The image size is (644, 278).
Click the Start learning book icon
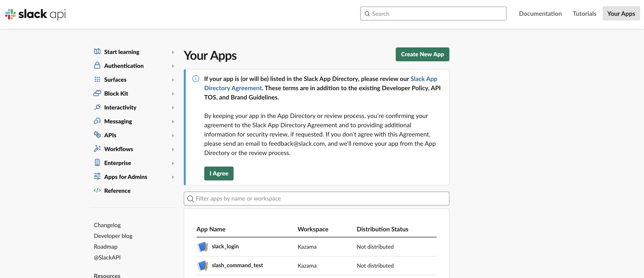click(97, 51)
